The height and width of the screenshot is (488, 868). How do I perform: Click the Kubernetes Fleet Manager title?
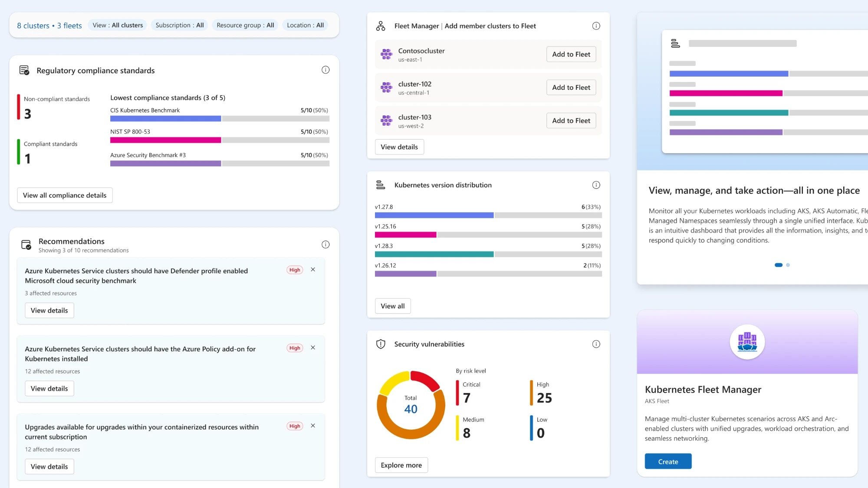click(703, 390)
